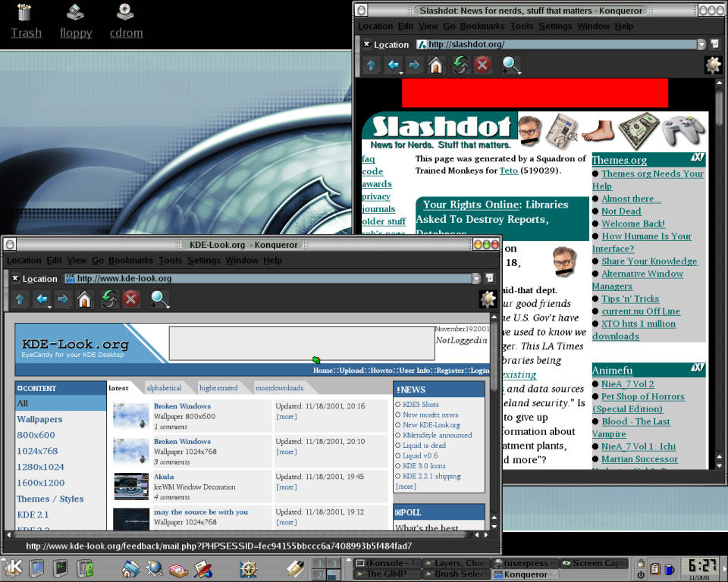
Task: Open the Akula IceWM decoration link
Action: pos(164,477)
